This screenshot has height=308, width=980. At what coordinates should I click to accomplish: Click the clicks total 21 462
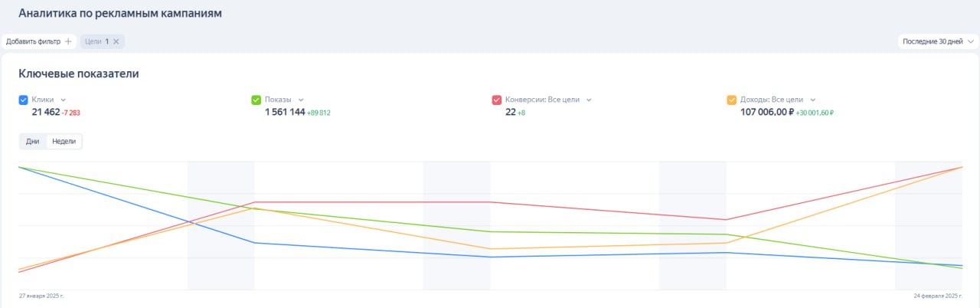46,113
